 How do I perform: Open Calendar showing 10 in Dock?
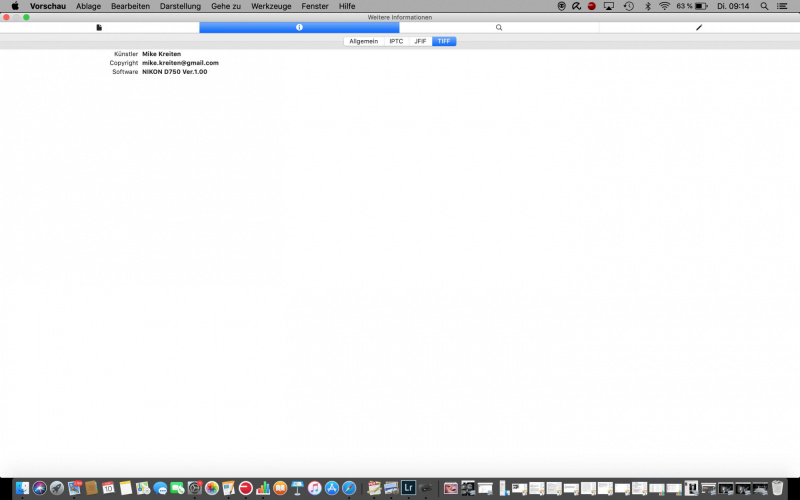point(108,488)
